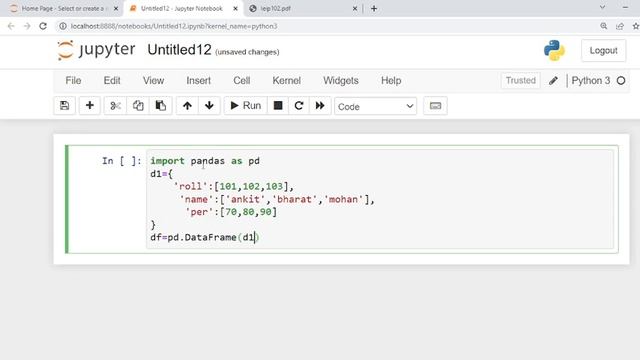Open the View menu
The height and width of the screenshot is (360, 640).
coord(153,80)
